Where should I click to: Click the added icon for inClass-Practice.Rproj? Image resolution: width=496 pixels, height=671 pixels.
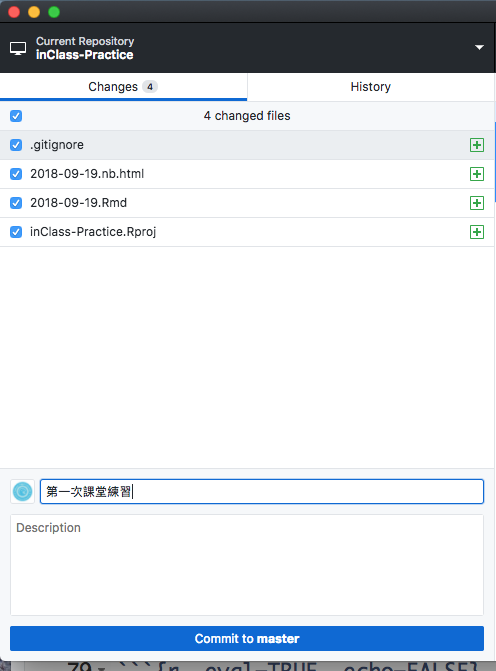click(x=477, y=232)
